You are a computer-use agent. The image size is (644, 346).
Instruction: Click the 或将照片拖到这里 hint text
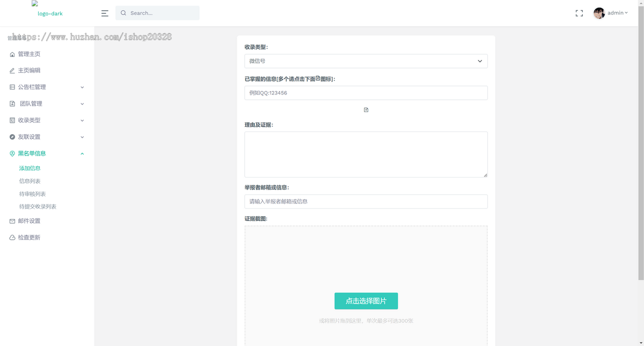point(366,321)
